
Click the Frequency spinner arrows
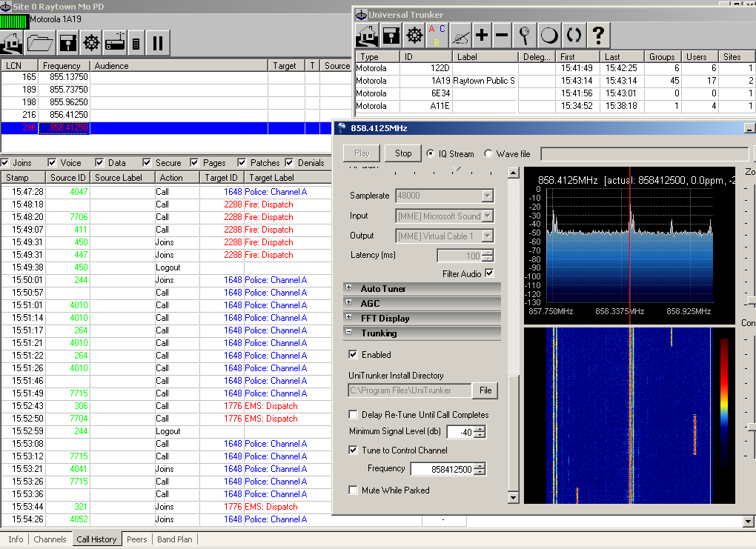tap(481, 468)
